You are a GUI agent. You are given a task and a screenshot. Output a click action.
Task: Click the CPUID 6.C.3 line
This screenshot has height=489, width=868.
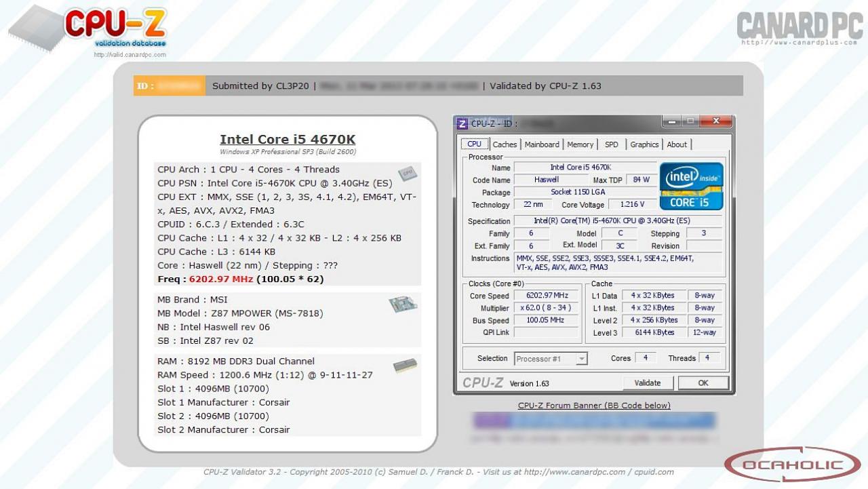[x=231, y=224]
